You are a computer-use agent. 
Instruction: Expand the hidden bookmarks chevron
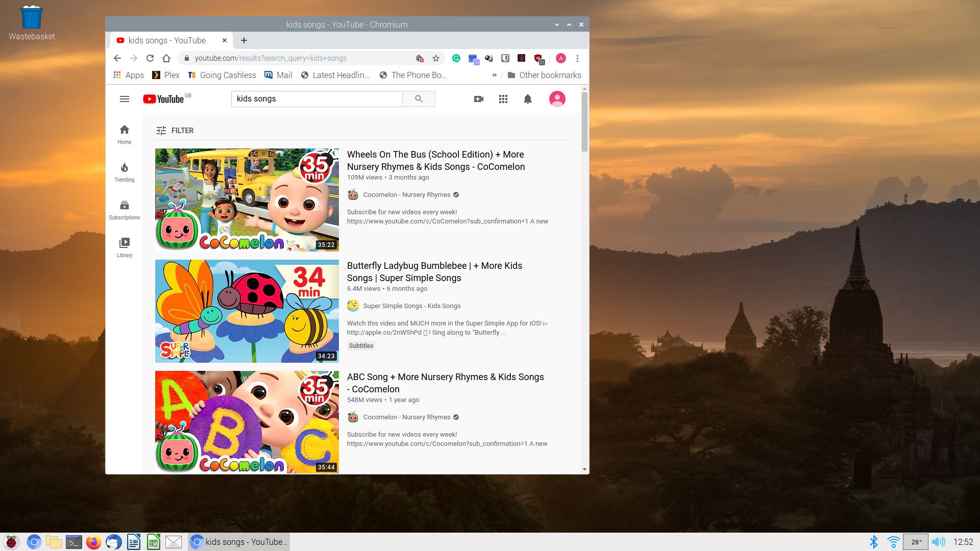pos(494,75)
